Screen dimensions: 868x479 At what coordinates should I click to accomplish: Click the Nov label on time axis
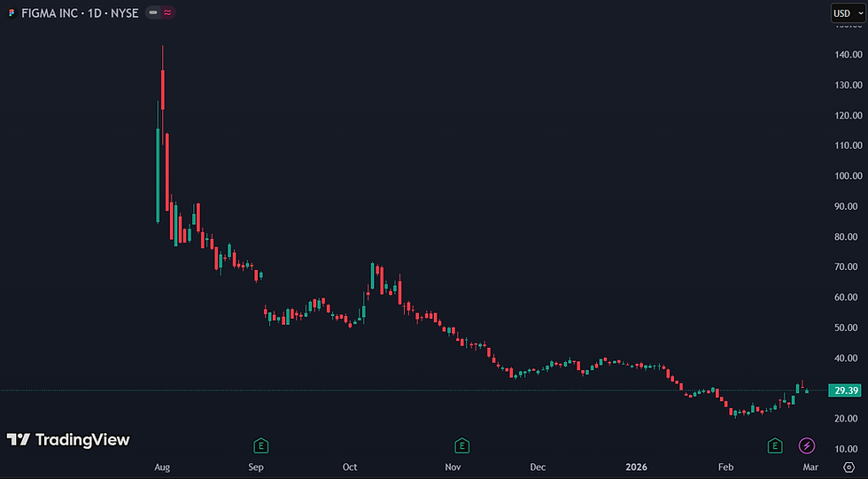coord(453,467)
